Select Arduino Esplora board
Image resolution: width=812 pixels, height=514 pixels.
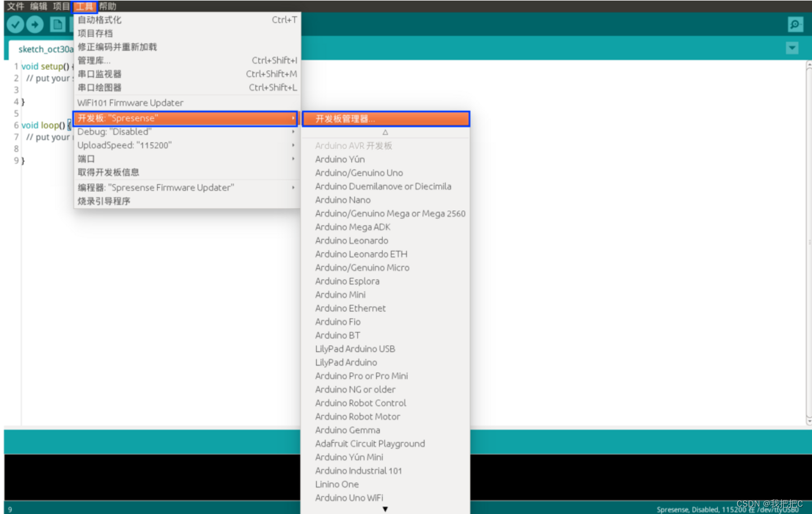point(385,281)
